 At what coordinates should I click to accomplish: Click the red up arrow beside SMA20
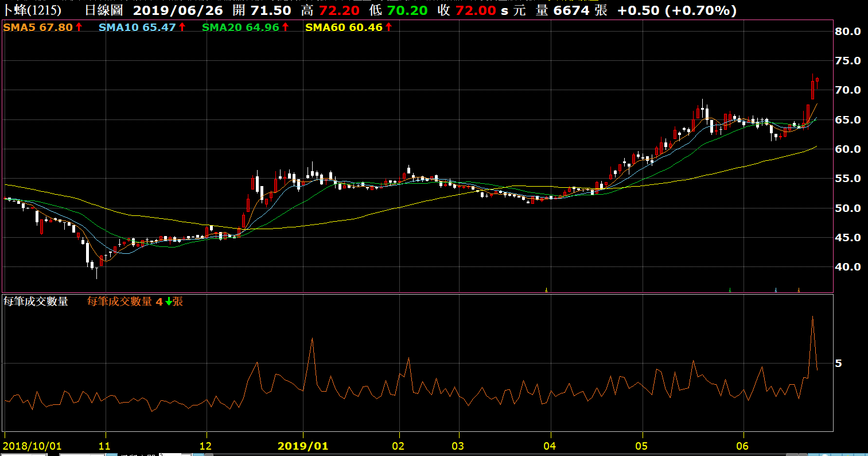tap(285, 27)
